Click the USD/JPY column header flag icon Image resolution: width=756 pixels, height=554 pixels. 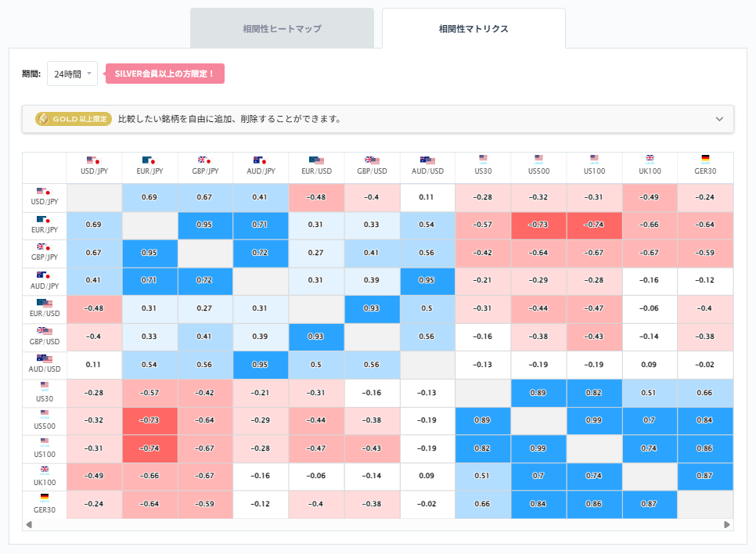point(95,160)
